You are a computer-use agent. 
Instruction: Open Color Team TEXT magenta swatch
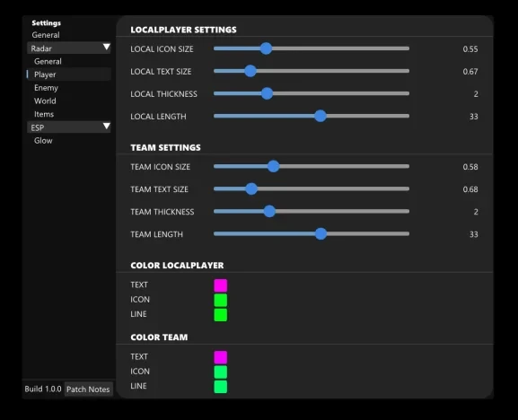pyautogui.click(x=220, y=357)
